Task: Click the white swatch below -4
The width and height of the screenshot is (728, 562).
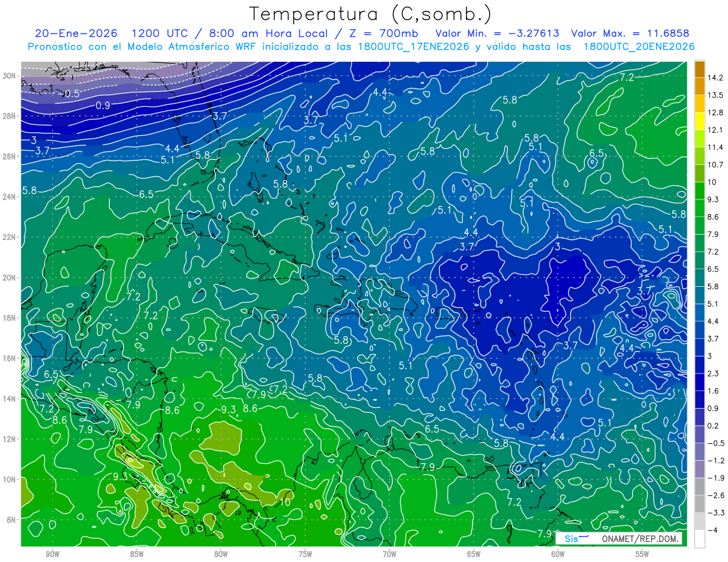Action: pos(699,539)
